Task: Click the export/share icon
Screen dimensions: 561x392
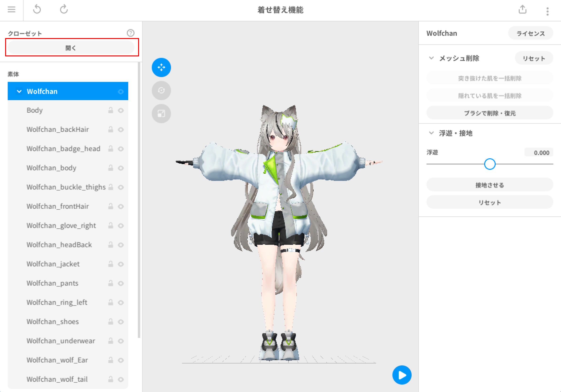Action: click(522, 10)
